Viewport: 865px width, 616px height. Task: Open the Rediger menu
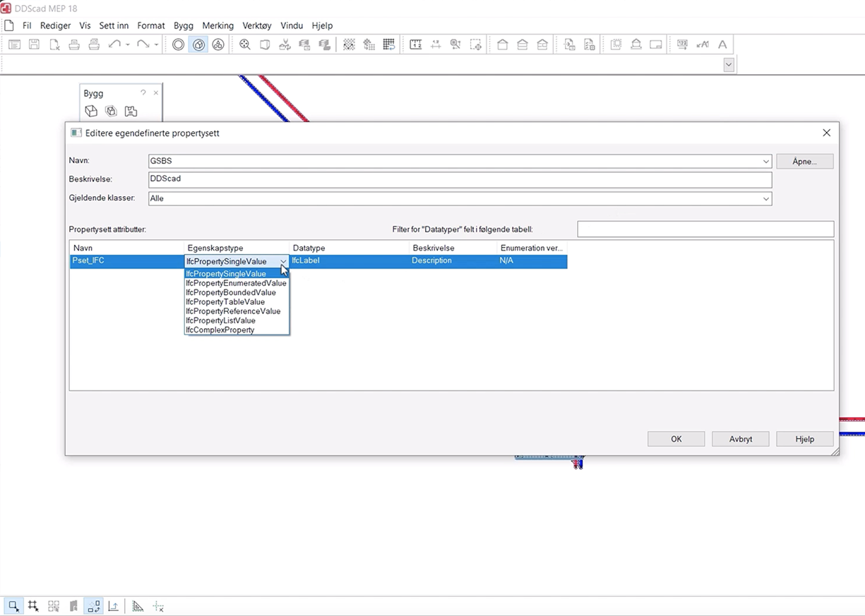click(55, 25)
